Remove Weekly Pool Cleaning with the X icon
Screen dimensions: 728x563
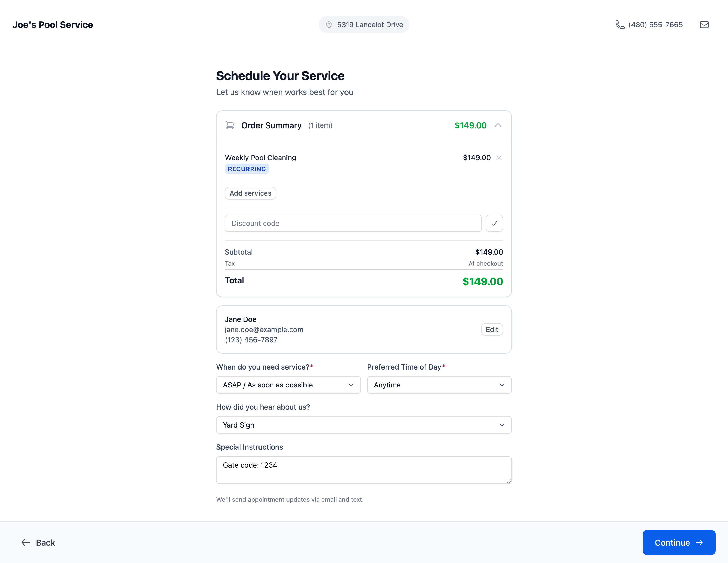click(x=499, y=158)
